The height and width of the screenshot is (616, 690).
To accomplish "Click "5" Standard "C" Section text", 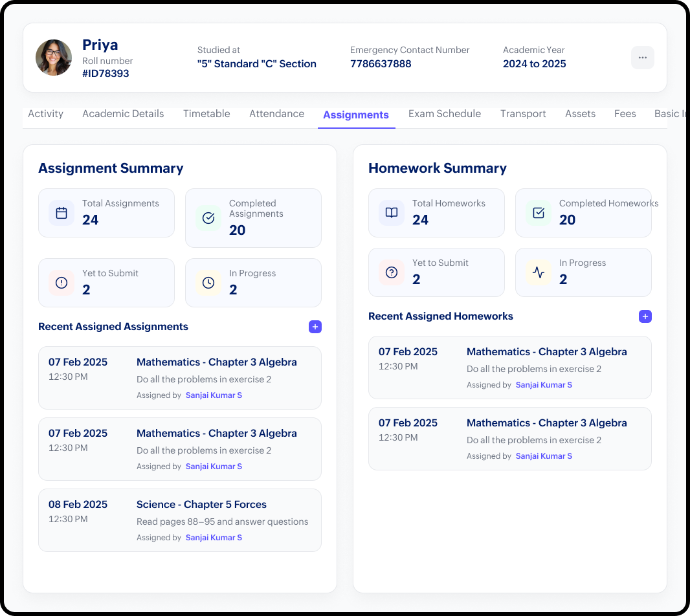I will [x=256, y=64].
